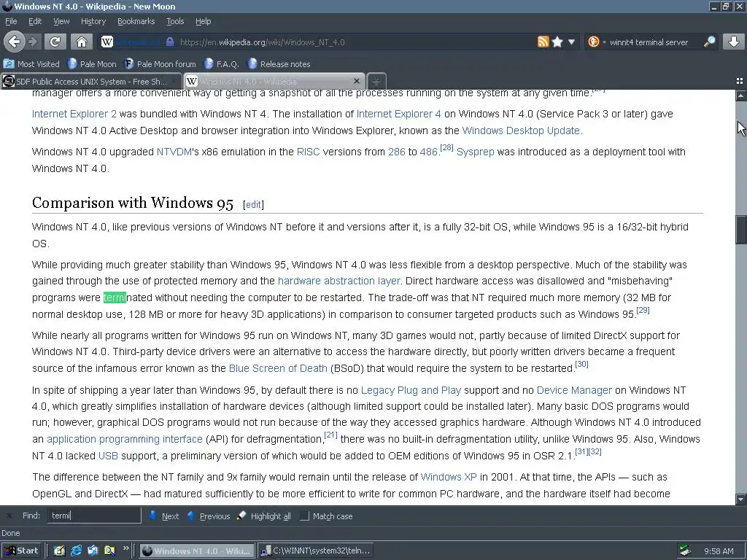Viewport: 747px width, 560px height.
Task: Close the find bar
Action: 9,516
